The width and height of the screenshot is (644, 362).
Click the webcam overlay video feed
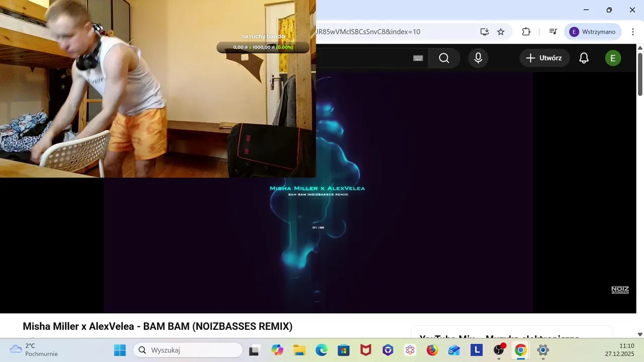[x=158, y=88]
